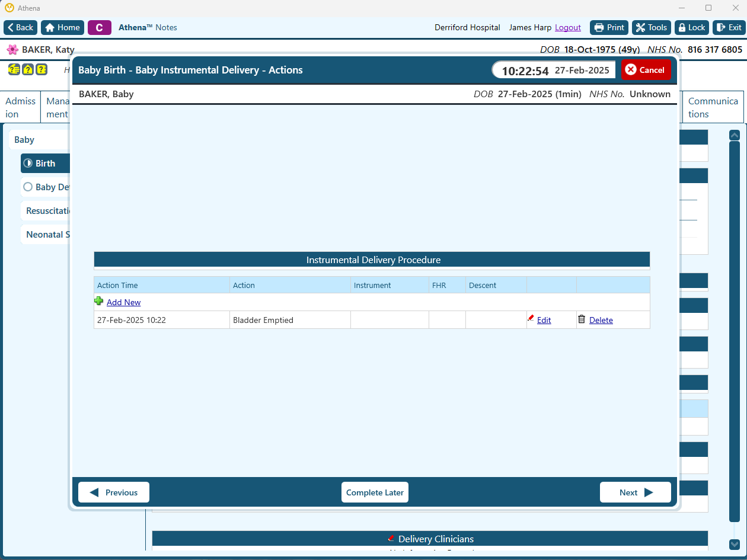
Task: Click the green plus Add New icon
Action: coord(99,302)
